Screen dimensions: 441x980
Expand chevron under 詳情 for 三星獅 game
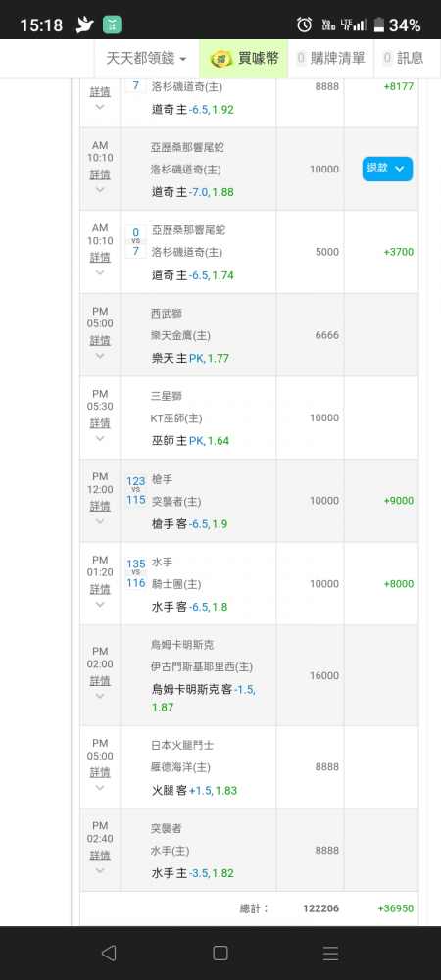tap(100, 438)
